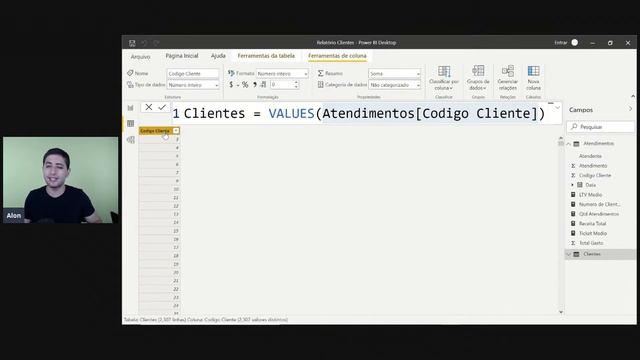Switch to Ferramentas da tabela tab
Image resolution: width=640 pixels, height=360 pixels.
266,56
